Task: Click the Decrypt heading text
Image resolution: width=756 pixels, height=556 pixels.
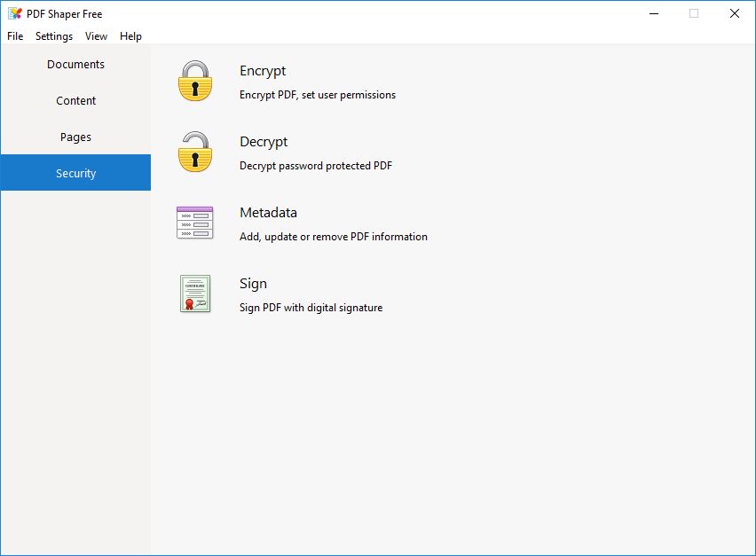Action: pyautogui.click(x=264, y=142)
